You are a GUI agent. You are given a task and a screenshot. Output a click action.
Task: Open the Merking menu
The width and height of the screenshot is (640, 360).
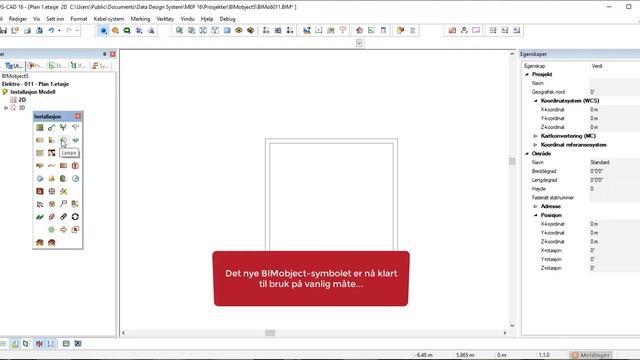coord(140,19)
